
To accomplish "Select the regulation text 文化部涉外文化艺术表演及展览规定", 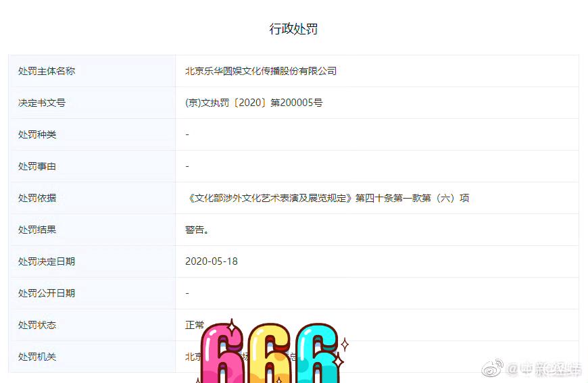I will tap(270, 198).
